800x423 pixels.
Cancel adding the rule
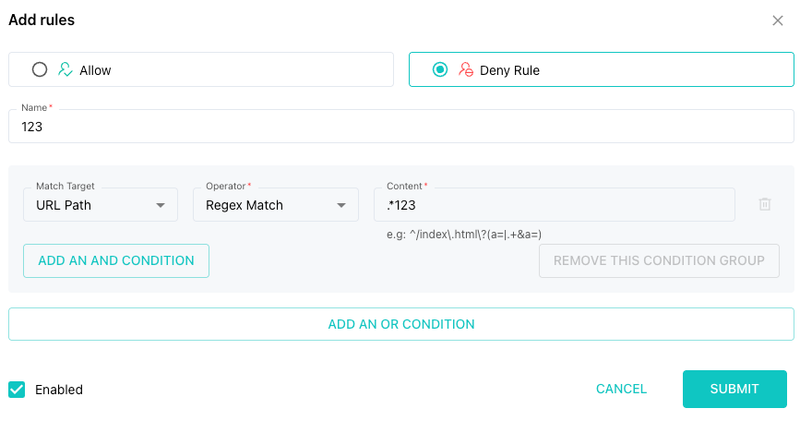(x=621, y=389)
